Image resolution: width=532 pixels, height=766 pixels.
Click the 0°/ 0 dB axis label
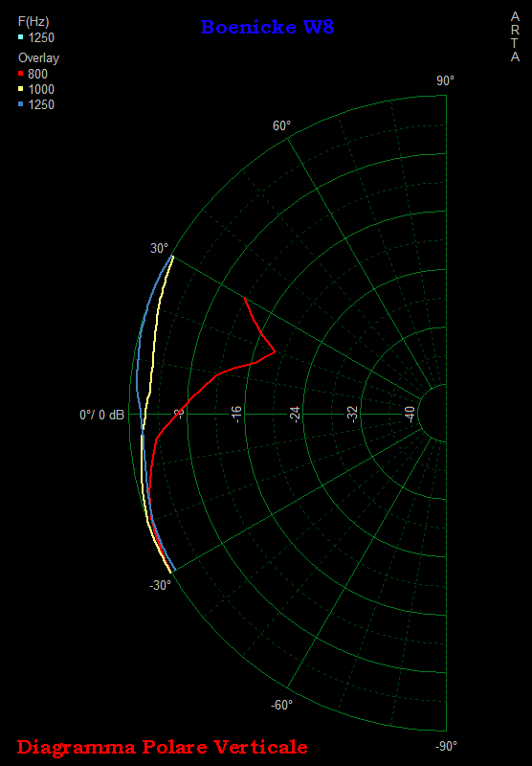(x=102, y=415)
